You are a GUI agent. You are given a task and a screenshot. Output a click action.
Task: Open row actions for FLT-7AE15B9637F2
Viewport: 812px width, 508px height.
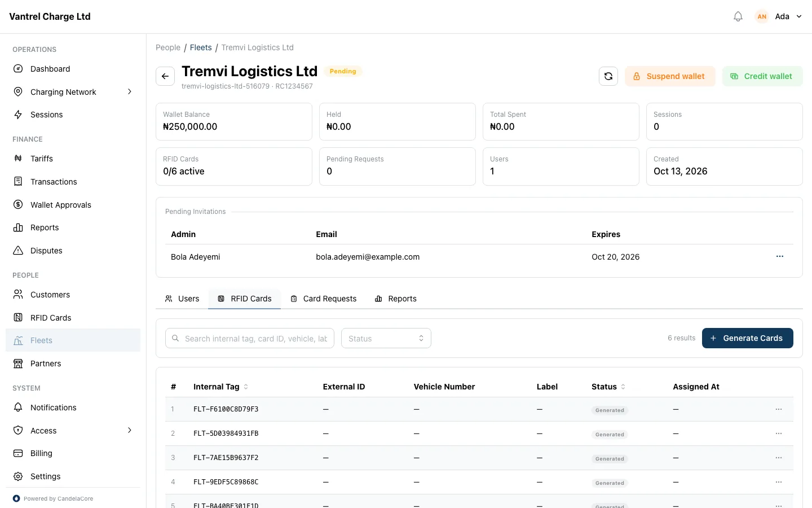[779, 458]
